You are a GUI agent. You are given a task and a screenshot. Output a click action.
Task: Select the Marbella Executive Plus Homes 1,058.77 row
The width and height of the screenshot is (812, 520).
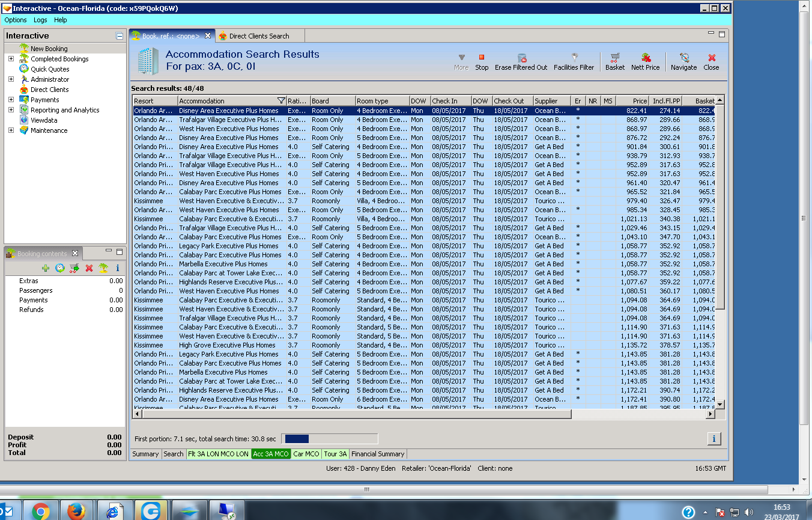point(424,264)
